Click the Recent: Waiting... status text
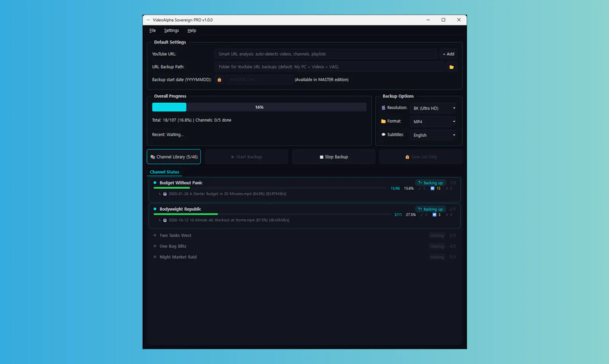This screenshot has width=609, height=364. 167,135
